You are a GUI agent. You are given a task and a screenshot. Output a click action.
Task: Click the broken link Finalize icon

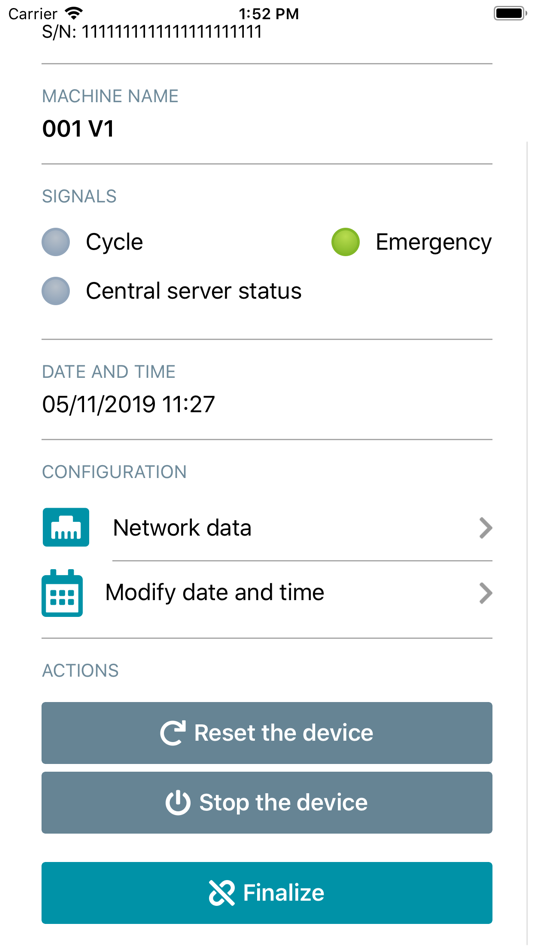221,892
